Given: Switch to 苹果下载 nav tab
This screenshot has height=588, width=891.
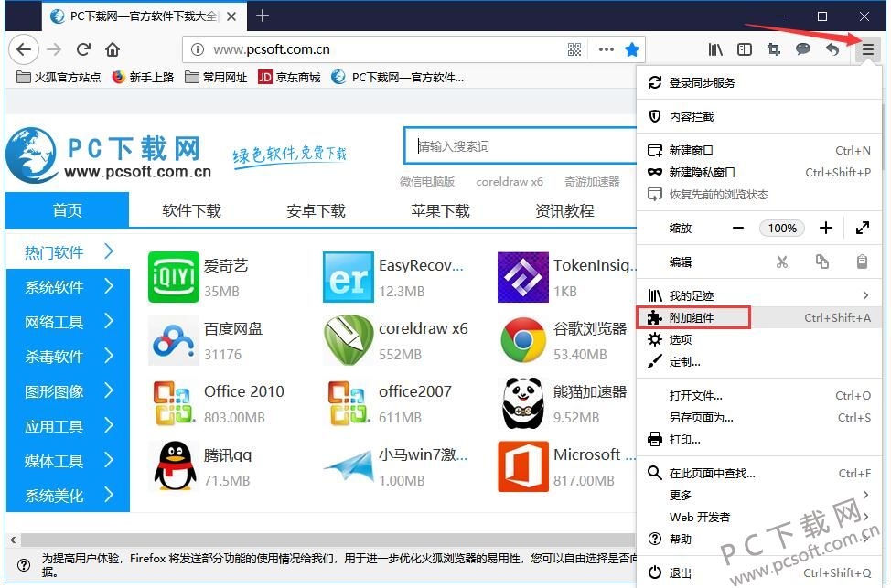Looking at the screenshot, I should click(x=440, y=210).
